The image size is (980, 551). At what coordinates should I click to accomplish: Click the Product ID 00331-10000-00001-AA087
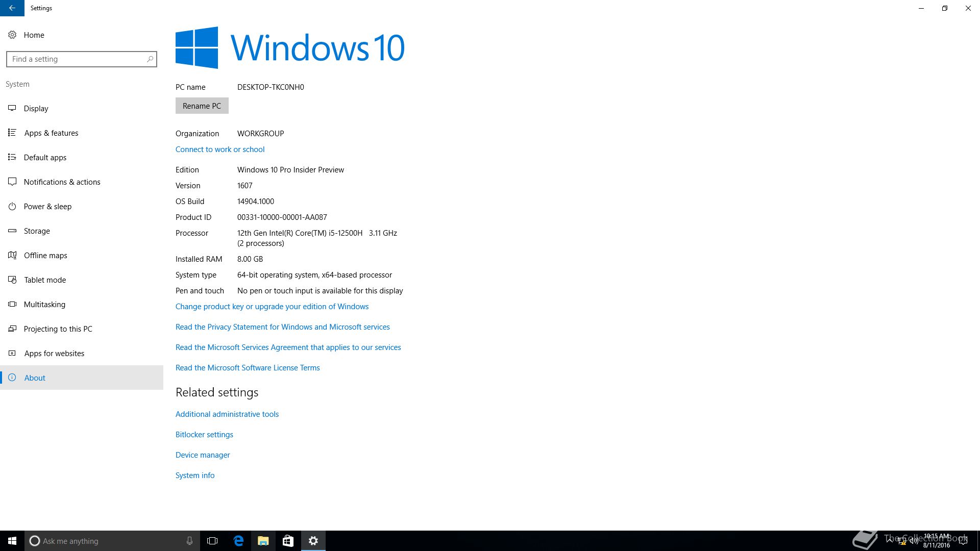point(282,217)
